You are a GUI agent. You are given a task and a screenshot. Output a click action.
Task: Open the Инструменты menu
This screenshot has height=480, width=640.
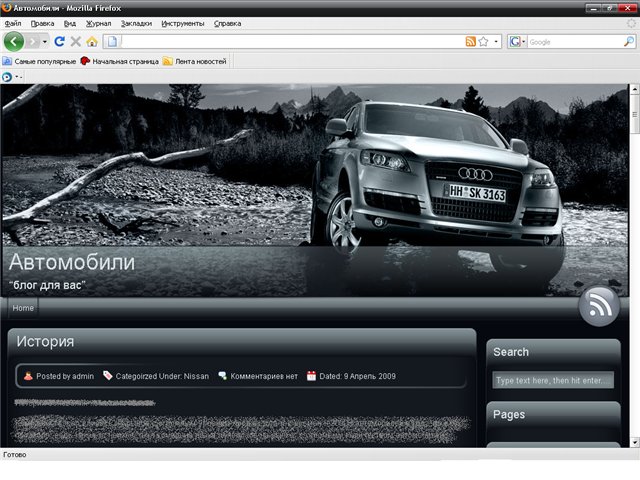click(x=182, y=24)
